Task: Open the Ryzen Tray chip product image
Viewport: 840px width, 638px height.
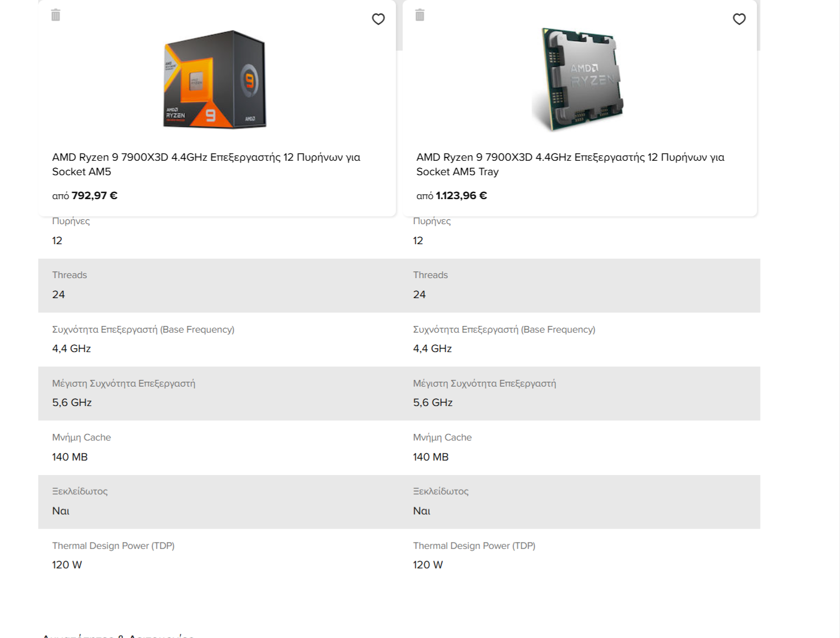Action: (577, 79)
